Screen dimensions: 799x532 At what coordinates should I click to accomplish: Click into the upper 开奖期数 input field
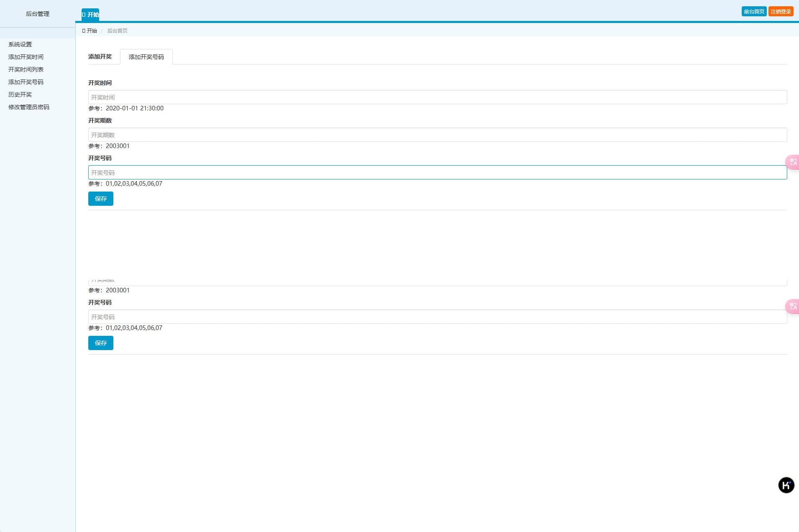437,135
